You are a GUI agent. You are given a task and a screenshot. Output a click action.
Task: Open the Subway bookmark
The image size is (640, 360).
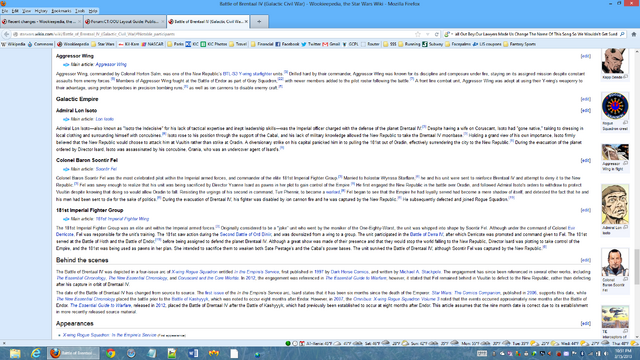[433, 44]
